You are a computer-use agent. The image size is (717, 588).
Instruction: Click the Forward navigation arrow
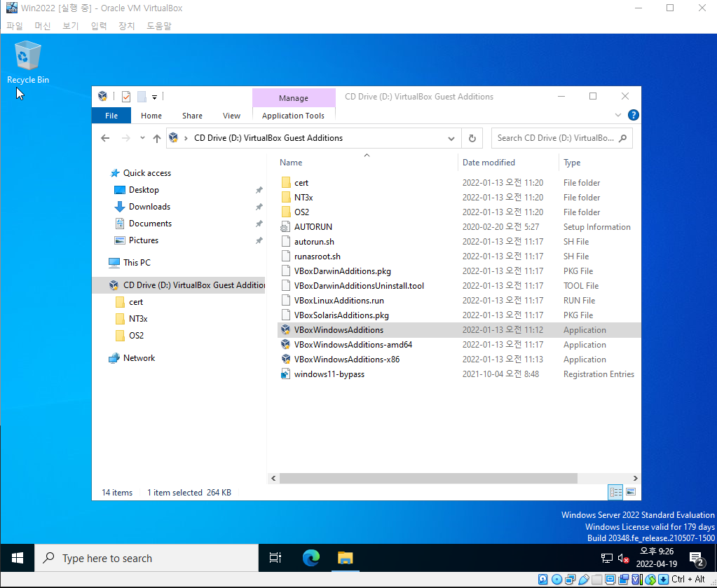pyautogui.click(x=125, y=138)
